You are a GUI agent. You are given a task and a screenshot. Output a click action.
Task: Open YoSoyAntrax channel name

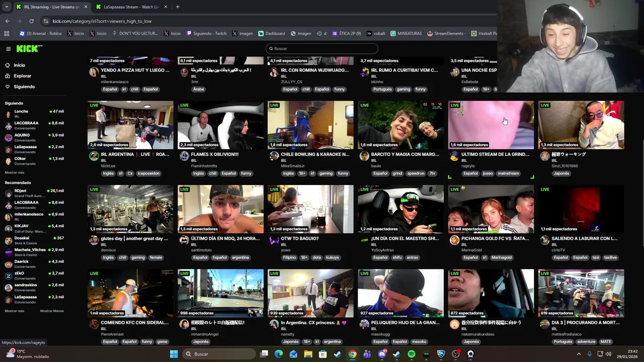coord(384,250)
